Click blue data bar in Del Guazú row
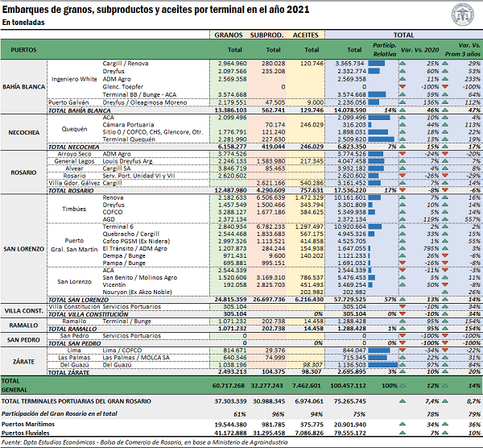The image size is (483, 448). tap(382, 365)
